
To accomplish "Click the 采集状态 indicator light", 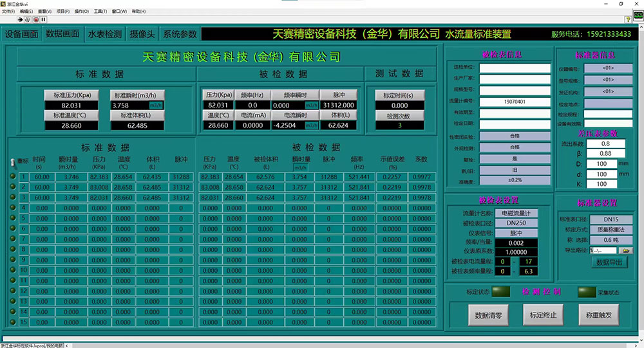I will [587, 292].
